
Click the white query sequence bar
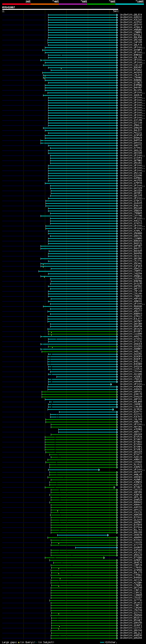click(60, 9)
